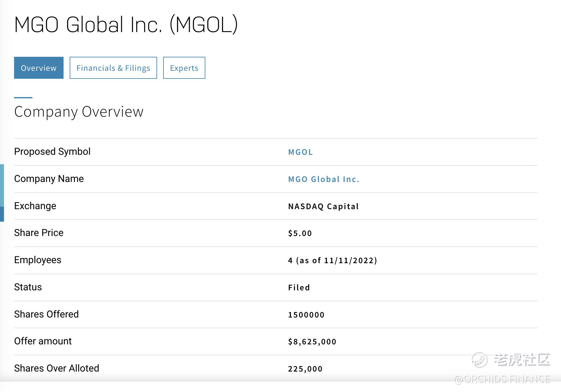Select the Company Name label
Screen dimensions: 561x392
[49, 179]
